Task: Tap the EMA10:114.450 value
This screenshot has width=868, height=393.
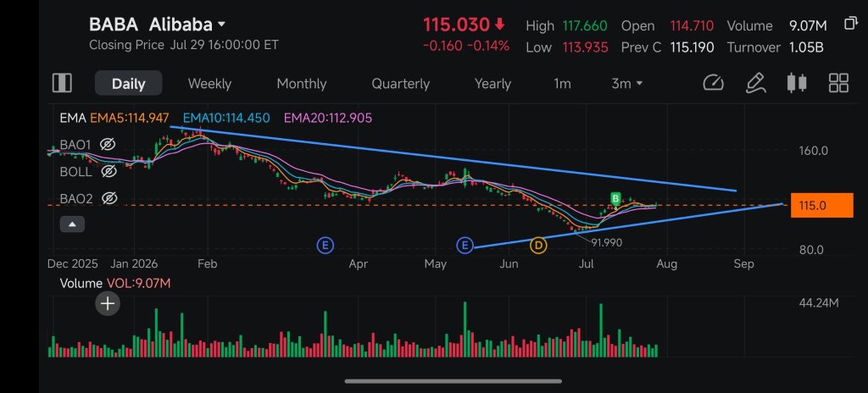Action: pyautogui.click(x=225, y=118)
